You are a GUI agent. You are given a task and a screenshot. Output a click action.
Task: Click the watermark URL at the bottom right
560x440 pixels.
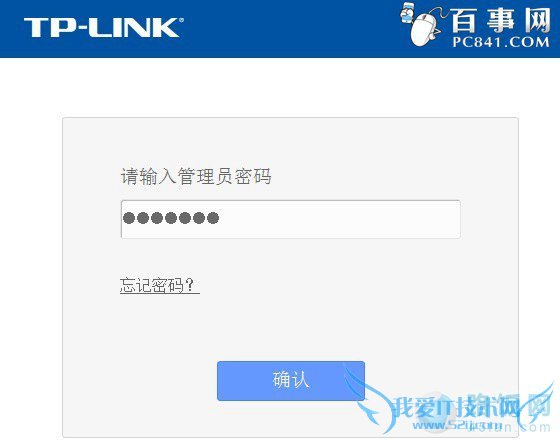pos(481,426)
